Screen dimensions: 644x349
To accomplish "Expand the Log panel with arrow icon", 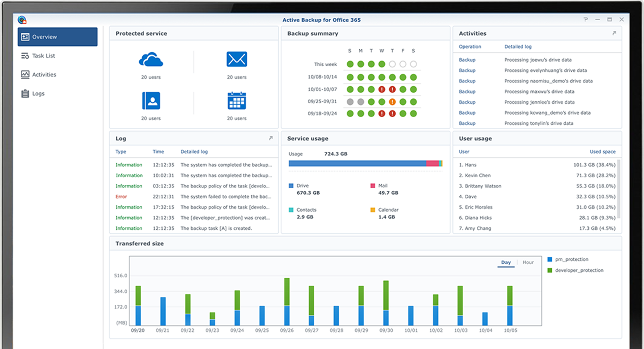I will click(271, 138).
